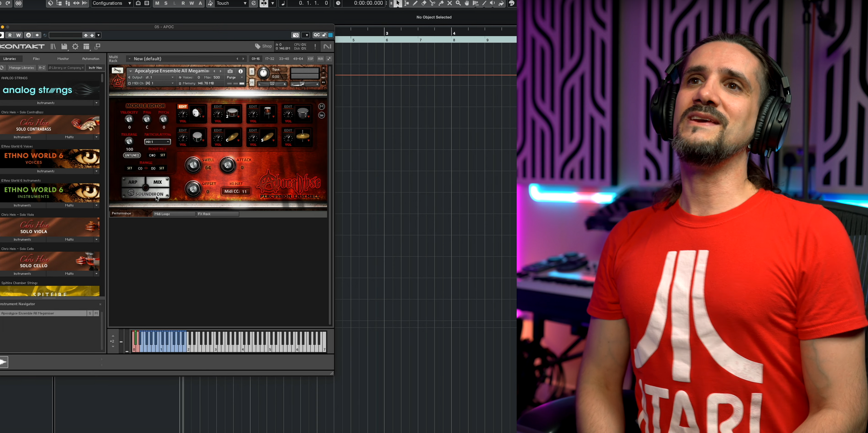Click the instrument info icon
Image resolution: width=868 pixels, height=433 pixels.
241,71
